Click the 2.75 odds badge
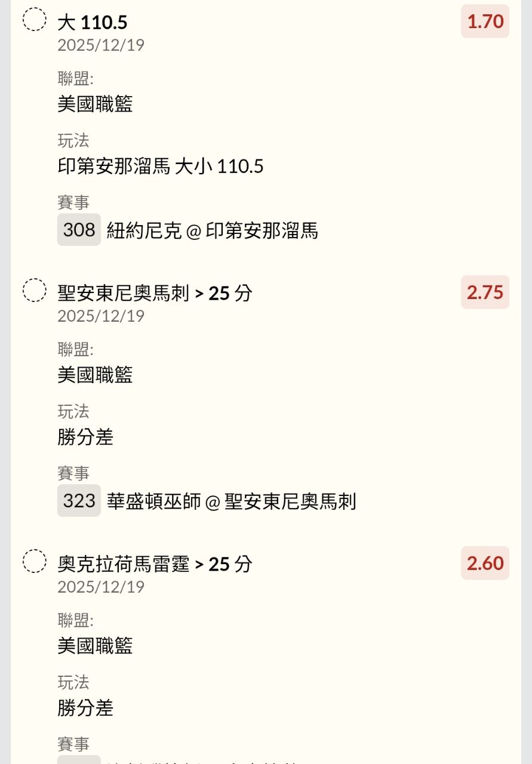Screen dimensions: 532x764 [485, 292]
